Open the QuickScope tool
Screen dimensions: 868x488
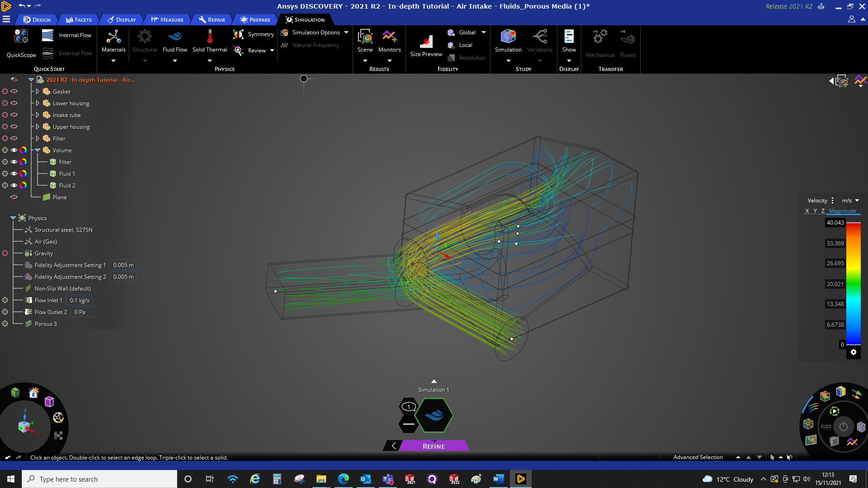point(21,43)
